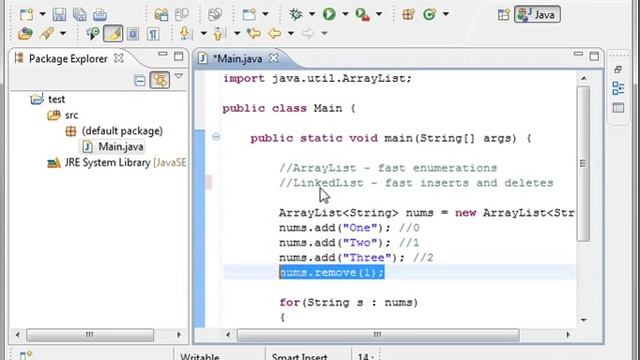Click the Debug bug icon
Image resolution: width=640 pixels, height=360 pixels.
295,14
